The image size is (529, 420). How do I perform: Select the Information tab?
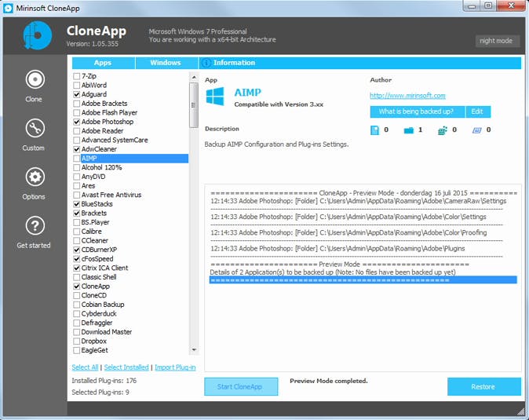tap(360, 63)
